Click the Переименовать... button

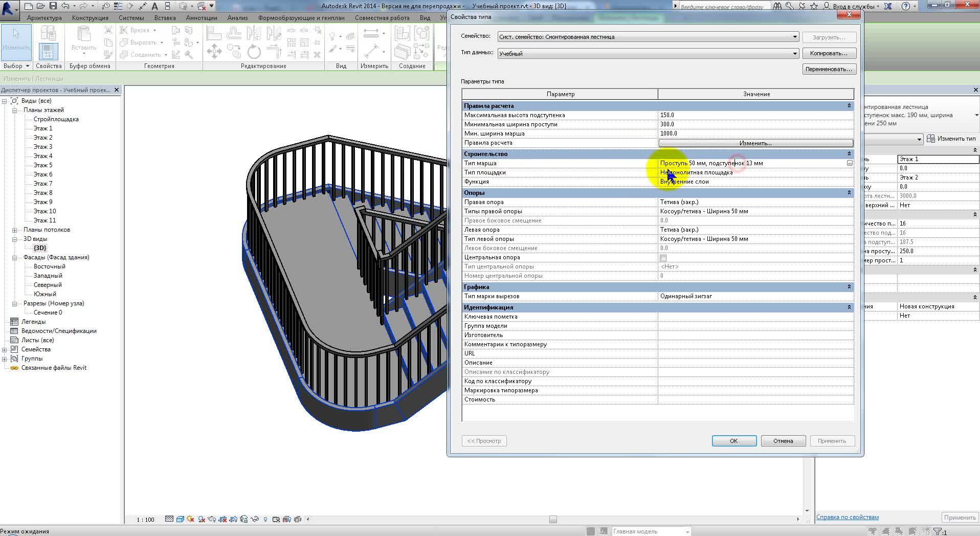click(x=829, y=69)
